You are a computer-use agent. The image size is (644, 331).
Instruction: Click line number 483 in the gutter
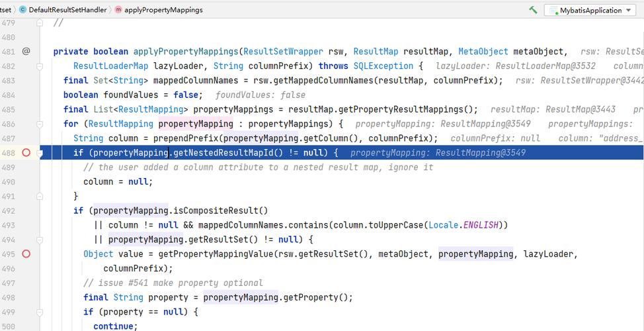point(8,81)
